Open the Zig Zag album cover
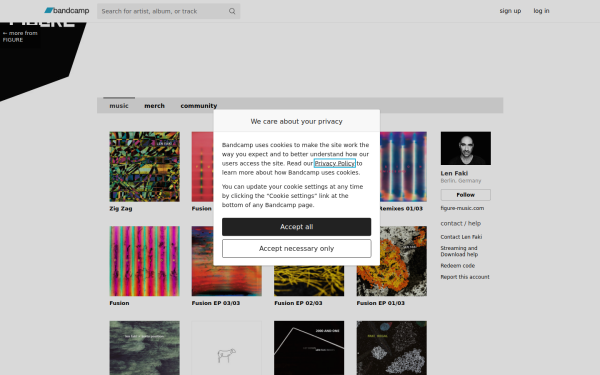The image size is (600, 375). pos(144,167)
